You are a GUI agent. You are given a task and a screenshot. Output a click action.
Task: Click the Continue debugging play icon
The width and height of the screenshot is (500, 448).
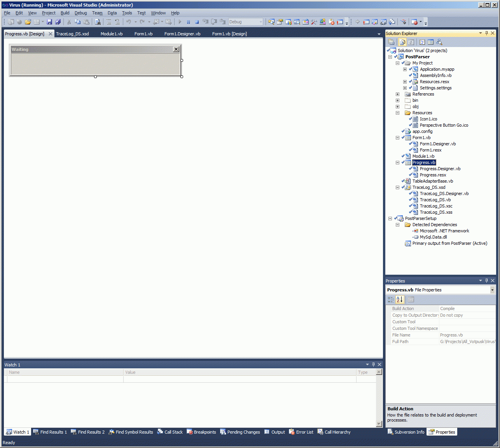[180, 22]
